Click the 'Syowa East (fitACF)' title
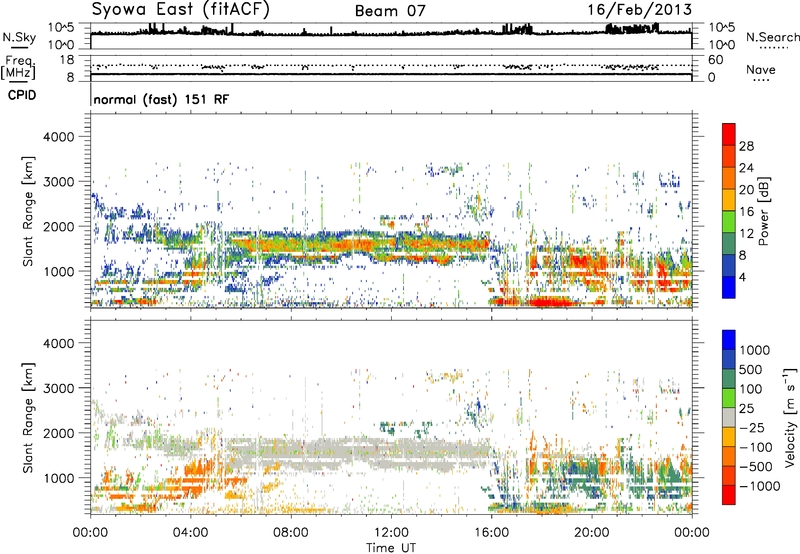Screen dimensions: 800x554 tap(180, 10)
